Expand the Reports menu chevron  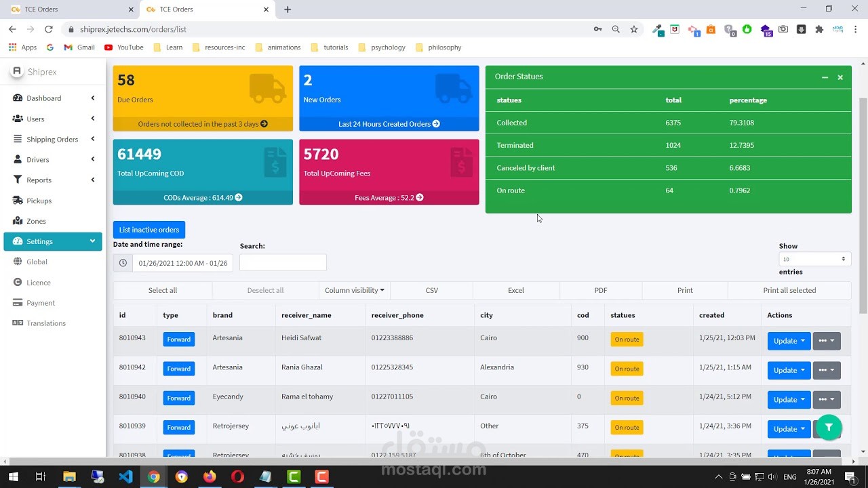92,180
